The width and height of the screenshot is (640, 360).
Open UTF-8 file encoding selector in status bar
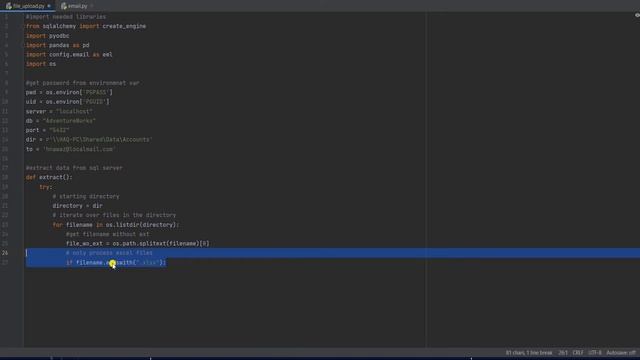595,353
